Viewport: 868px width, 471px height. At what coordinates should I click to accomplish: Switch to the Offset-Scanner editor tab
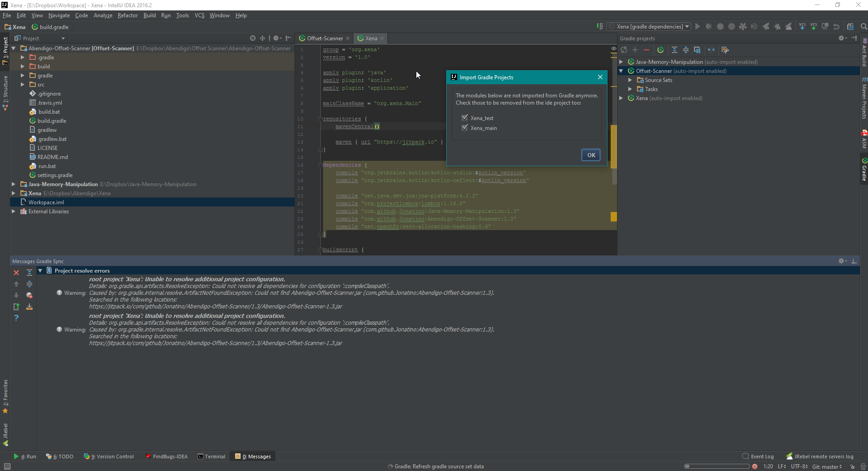pyautogui.click(x=324, y=38)
